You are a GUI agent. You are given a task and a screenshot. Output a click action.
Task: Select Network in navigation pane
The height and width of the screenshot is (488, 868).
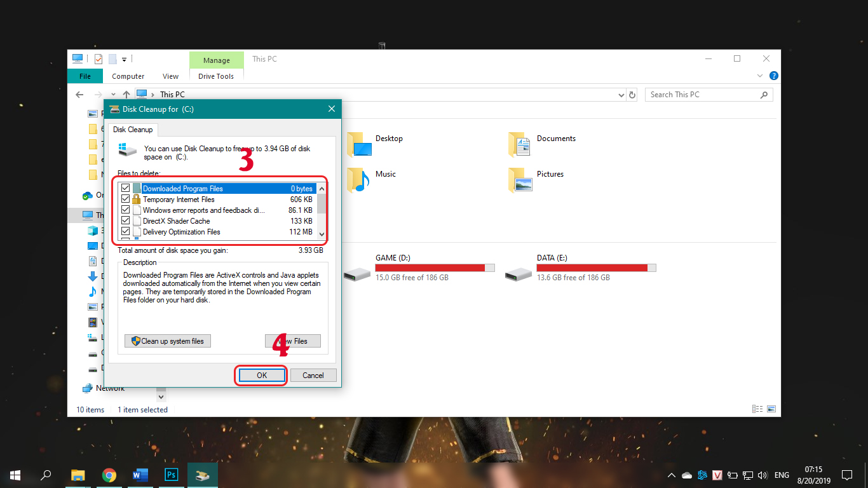[104, 388]
